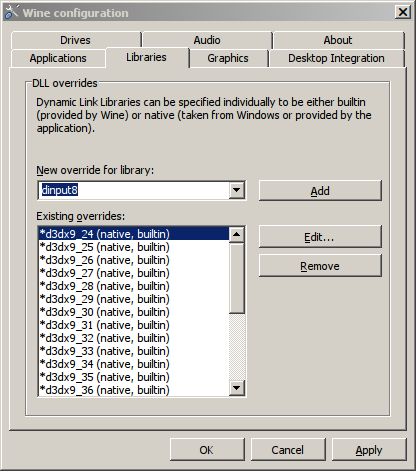Click the Edit... button
This screenshot has height=471, width=416.
(320, 237)
